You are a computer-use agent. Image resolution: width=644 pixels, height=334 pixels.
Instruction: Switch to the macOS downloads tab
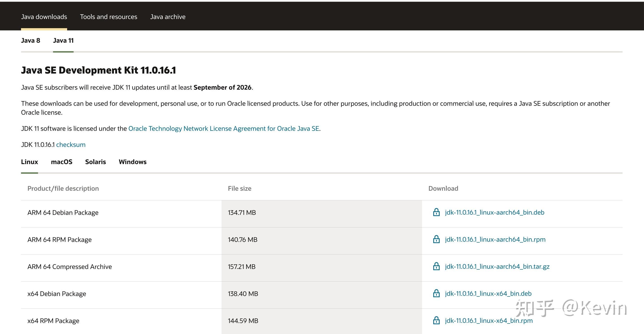(62, 162)
